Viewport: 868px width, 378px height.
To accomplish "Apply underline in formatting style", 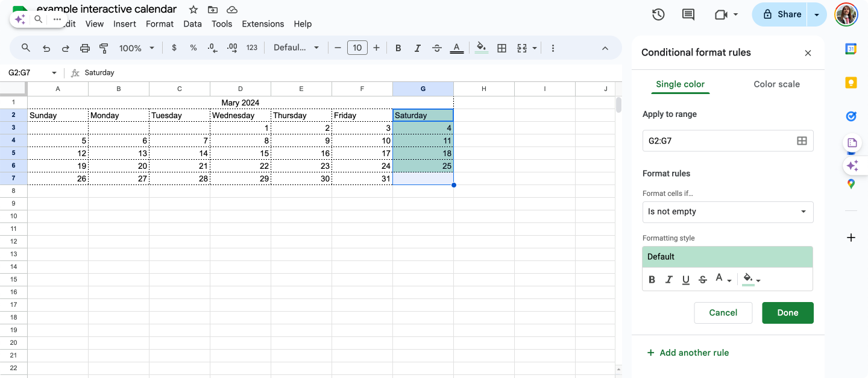I will pos(685,280).
